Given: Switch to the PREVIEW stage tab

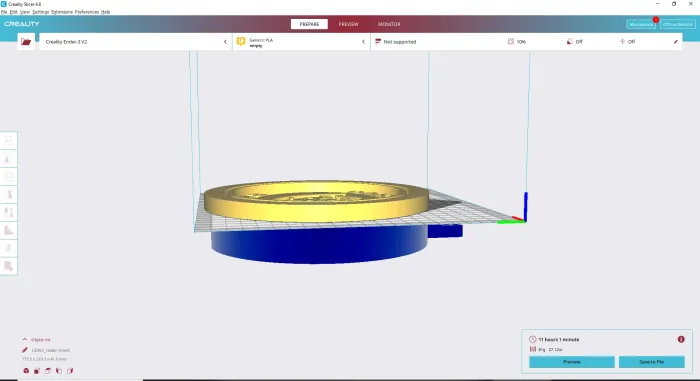Looking at the screenshot, I should [x=348, y=24].
